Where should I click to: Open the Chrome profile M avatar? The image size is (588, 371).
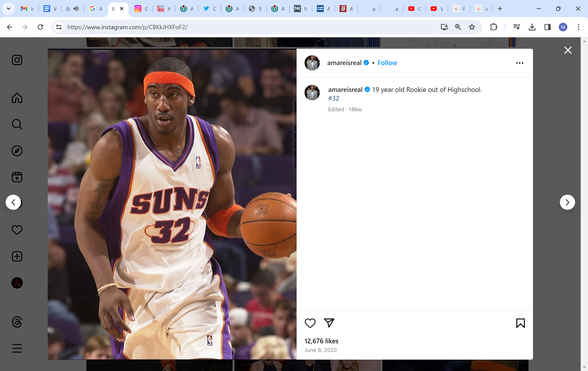coord(563,27)
